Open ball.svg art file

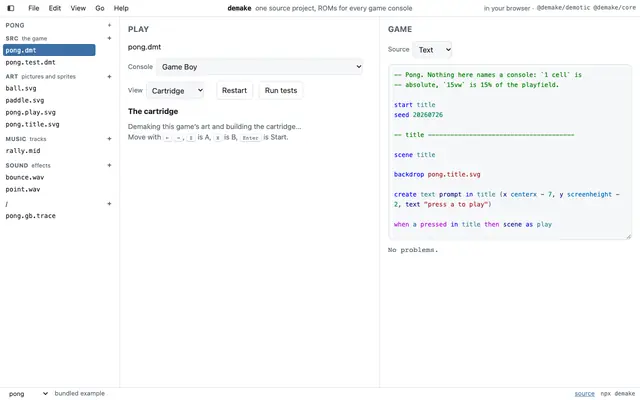pyautogui.click(x=21, y=88)
